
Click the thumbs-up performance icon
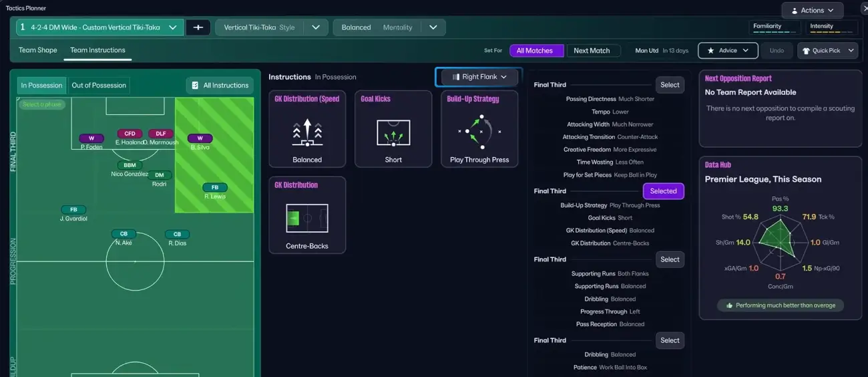[730, 305]
